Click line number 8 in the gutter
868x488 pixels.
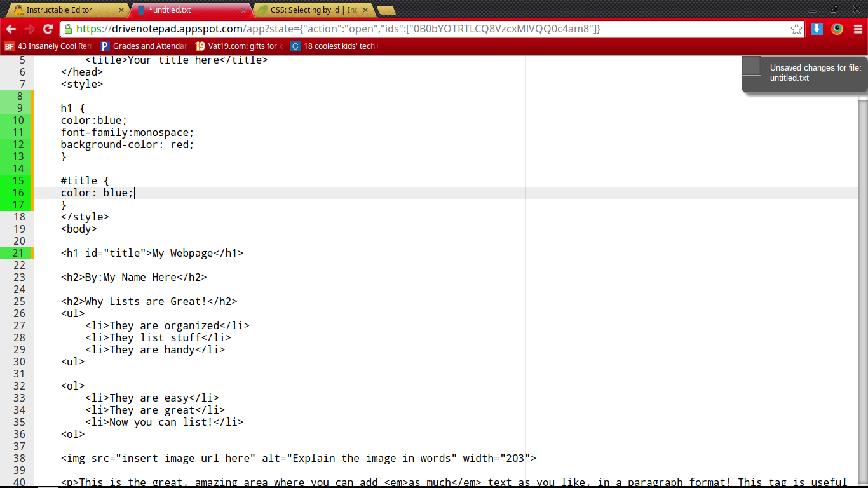point(20,97)
